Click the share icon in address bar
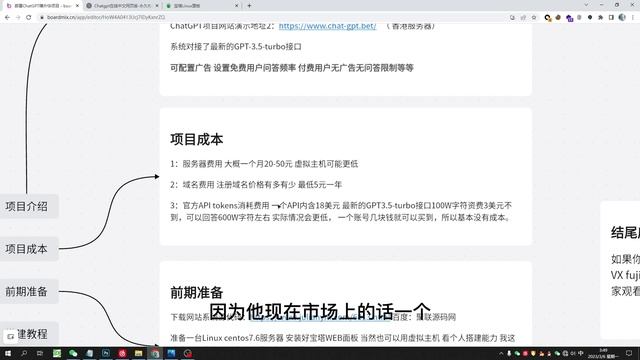The width and height of the screenshot is (640, 360). tap(523, 18)
